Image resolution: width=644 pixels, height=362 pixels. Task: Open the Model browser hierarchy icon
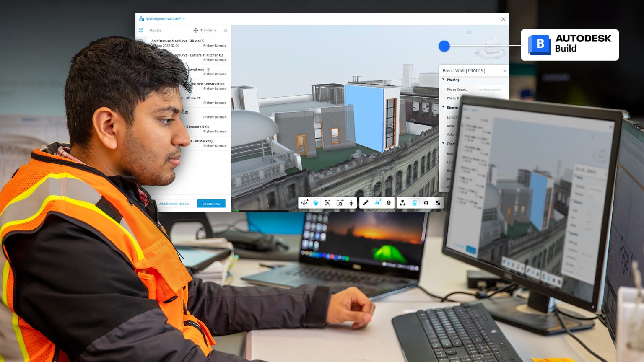tap(402, 203)
